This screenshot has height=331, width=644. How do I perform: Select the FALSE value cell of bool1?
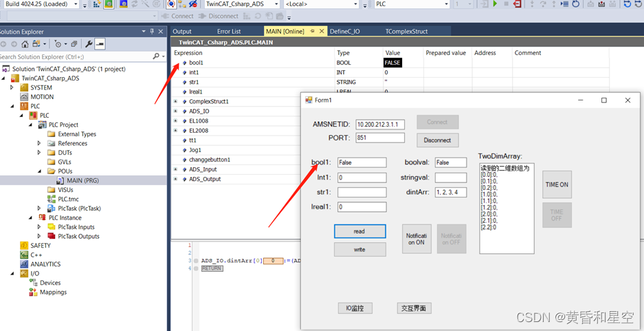pyautogui.click(x=392, y=63)
